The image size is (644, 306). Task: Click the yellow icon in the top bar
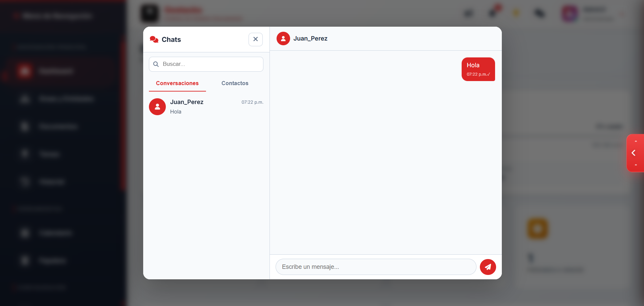pyautogui.click(x=516, y=13)
